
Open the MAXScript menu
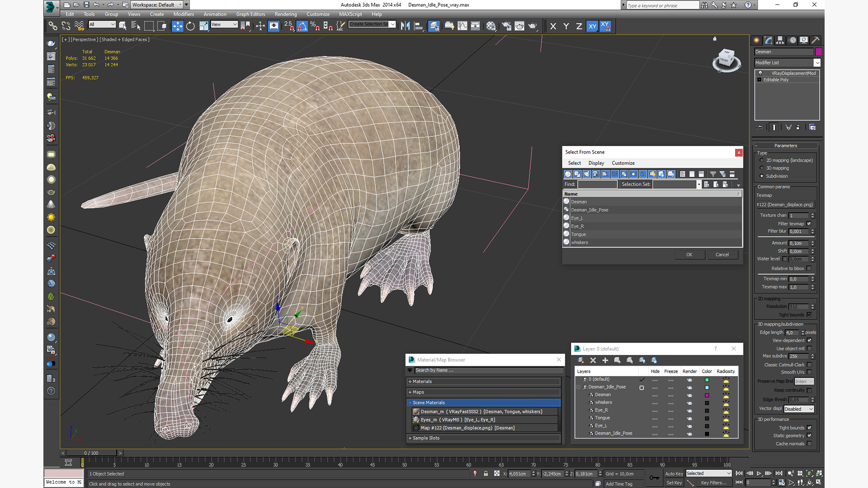350,14
